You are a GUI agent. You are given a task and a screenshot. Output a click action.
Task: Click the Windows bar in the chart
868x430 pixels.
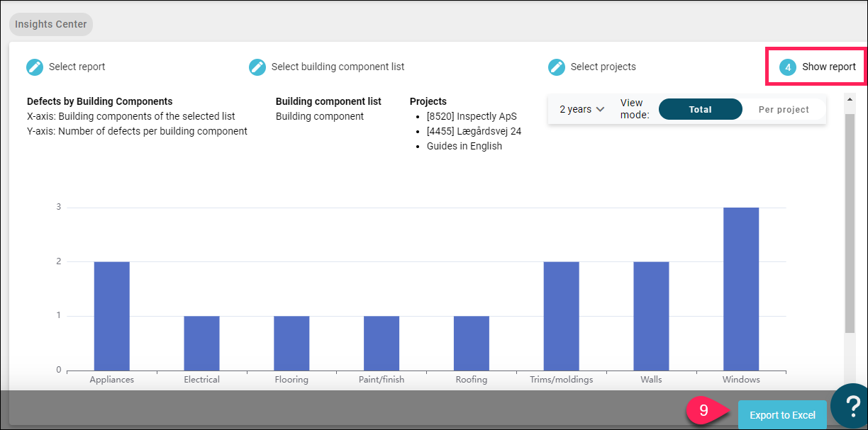pyautogui.click(x=741, y=289)
